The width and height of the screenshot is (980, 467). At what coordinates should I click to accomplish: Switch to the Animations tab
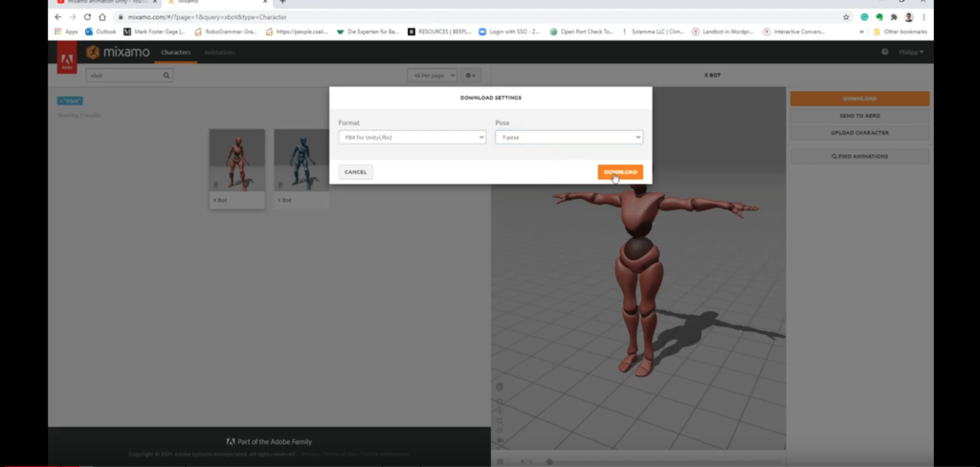pyautogui.click(x=220, y=52)
